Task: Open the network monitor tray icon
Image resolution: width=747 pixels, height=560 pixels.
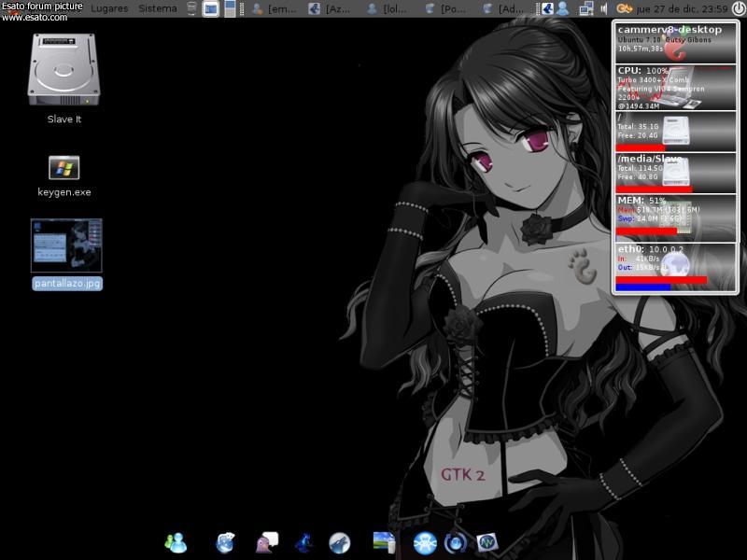Action: 586,8
